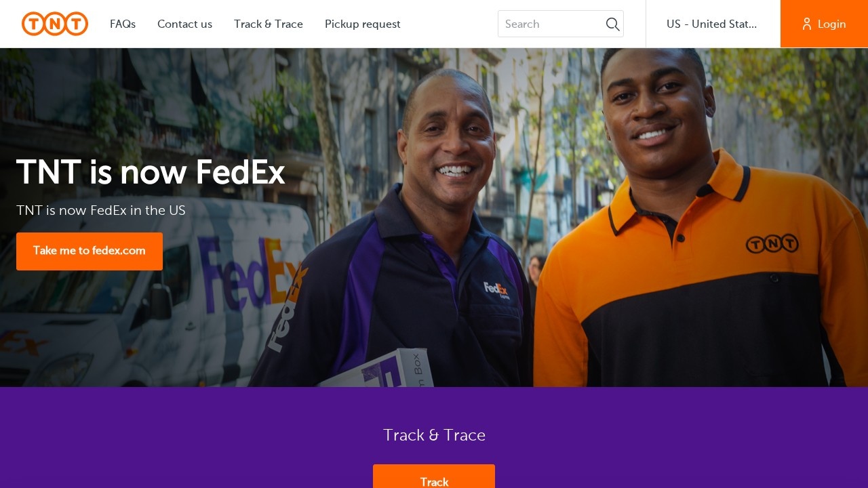Focus the Search text field
Viewport: 868px width, 488px height.
coord(551,24)
